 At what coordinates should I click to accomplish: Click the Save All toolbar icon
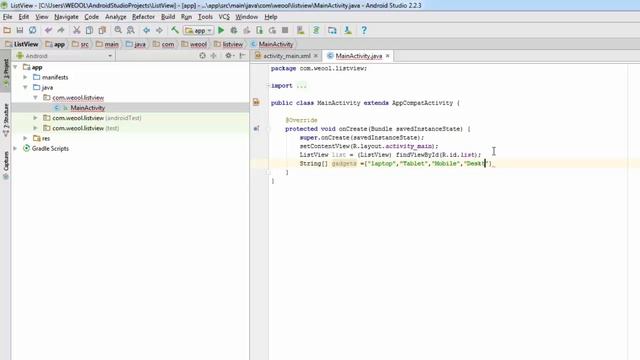point(20,30)
